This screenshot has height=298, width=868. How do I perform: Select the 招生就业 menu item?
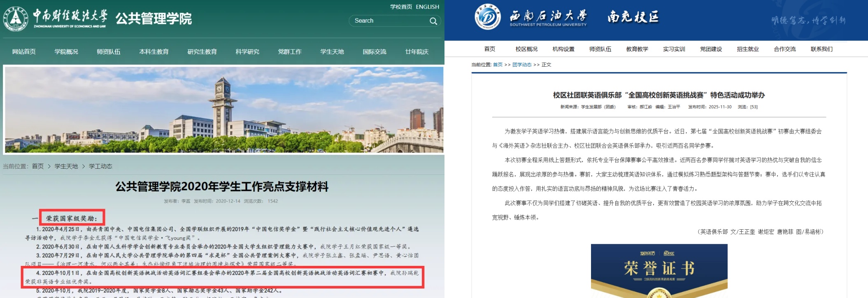(748, 49)
